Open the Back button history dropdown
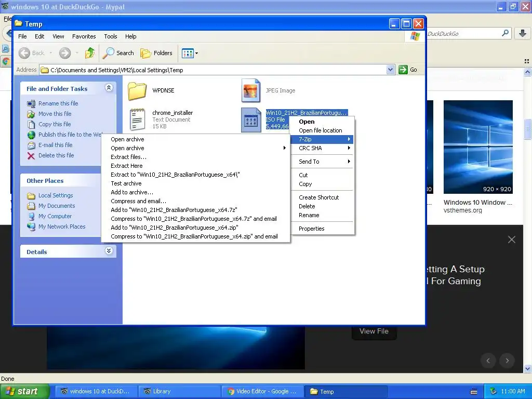Viewport: 532px width, 399px height. (x=50, y=53)
